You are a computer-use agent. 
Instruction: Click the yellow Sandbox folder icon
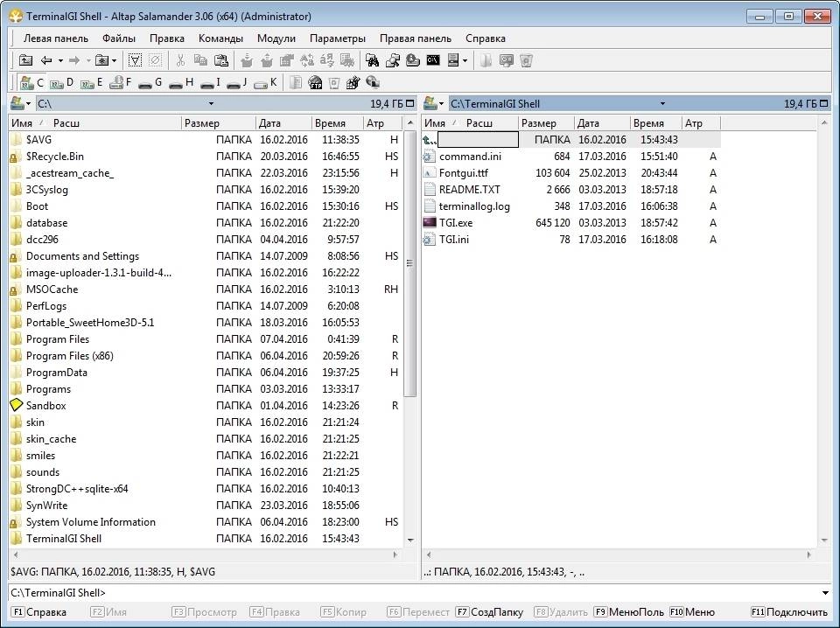[17, 405]
